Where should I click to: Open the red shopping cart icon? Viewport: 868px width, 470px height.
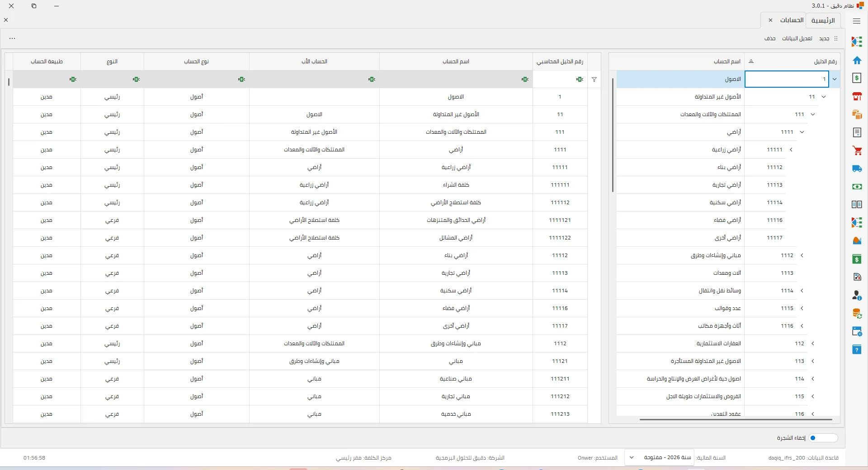click(857, 150)
